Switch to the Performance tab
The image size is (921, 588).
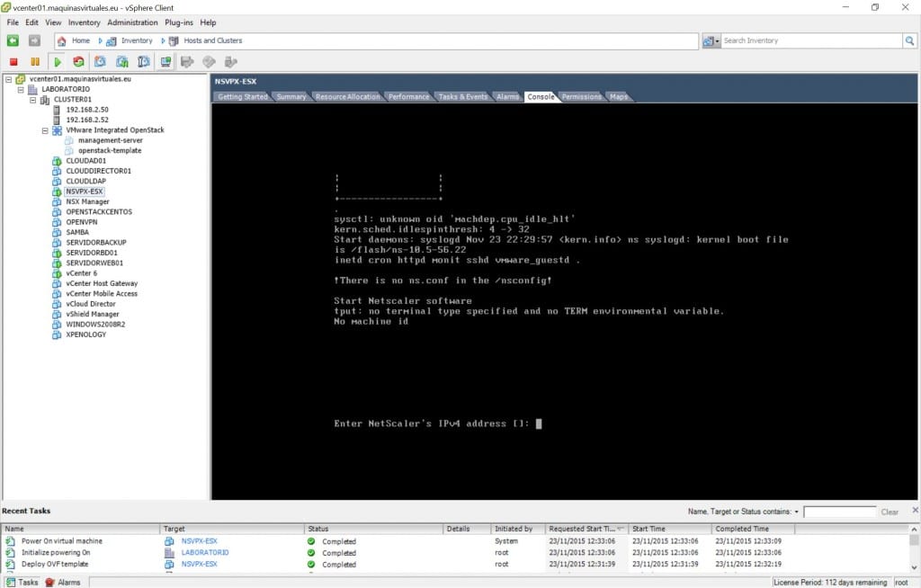pyautogui.click(x=408, y=96)
